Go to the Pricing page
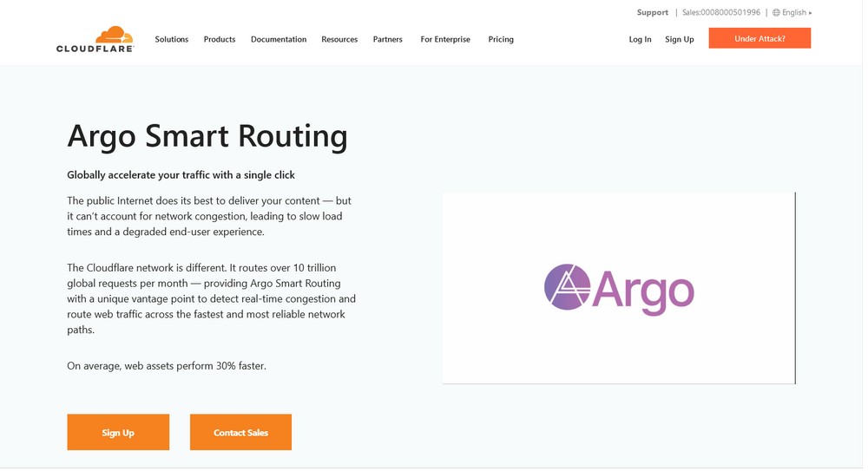868x471 pixels. click(x=501, y=39)
